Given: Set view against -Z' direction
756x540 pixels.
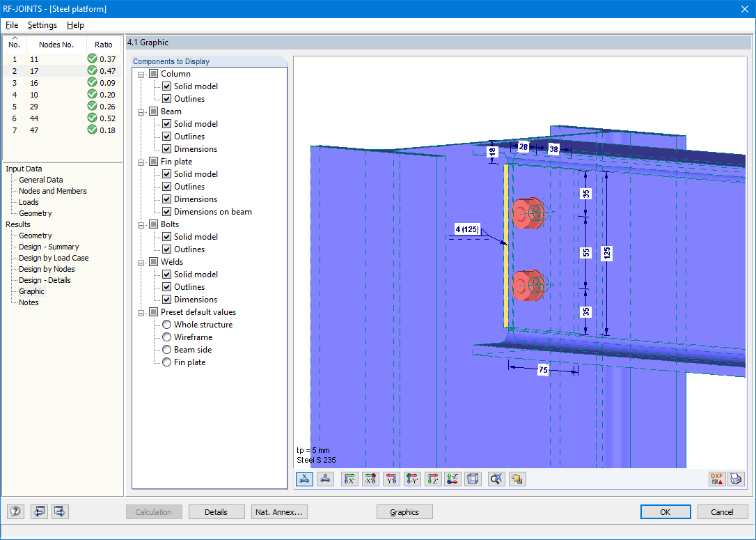Looking at the screenshot, I should 452,479.
